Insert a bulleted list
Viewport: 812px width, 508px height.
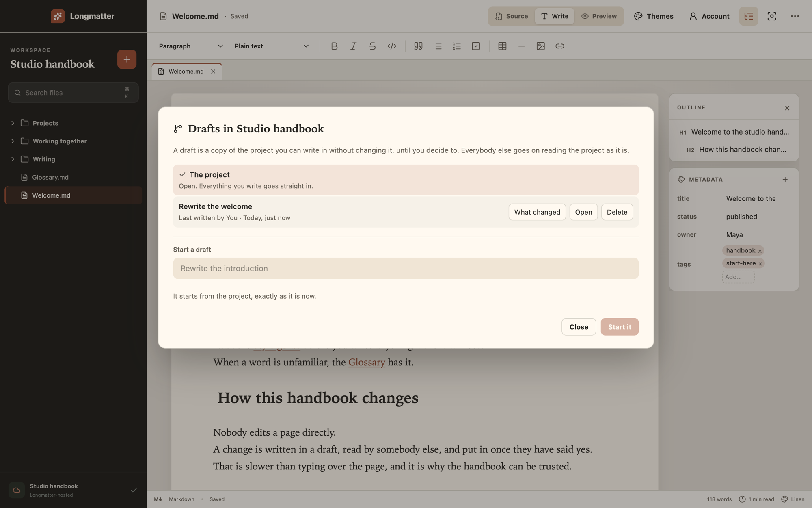437,46
